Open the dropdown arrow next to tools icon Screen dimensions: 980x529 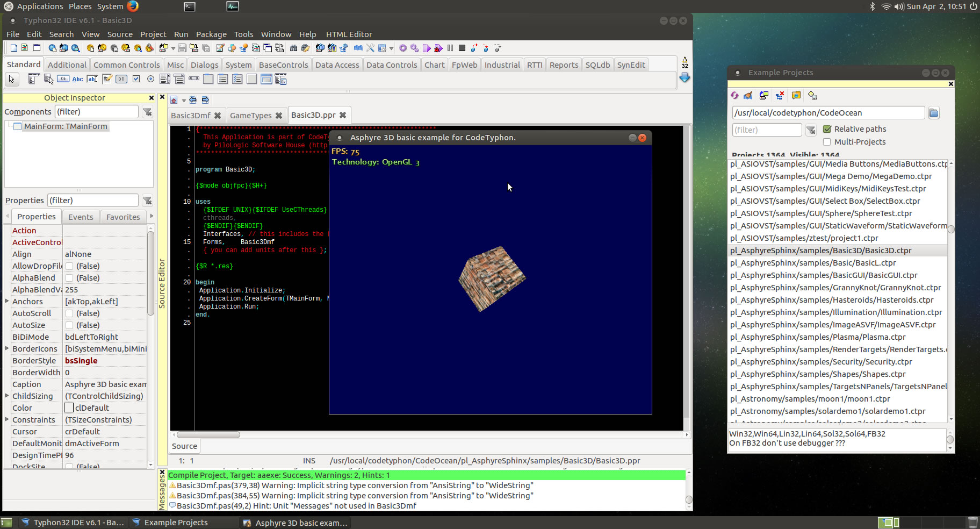(391, 48)
